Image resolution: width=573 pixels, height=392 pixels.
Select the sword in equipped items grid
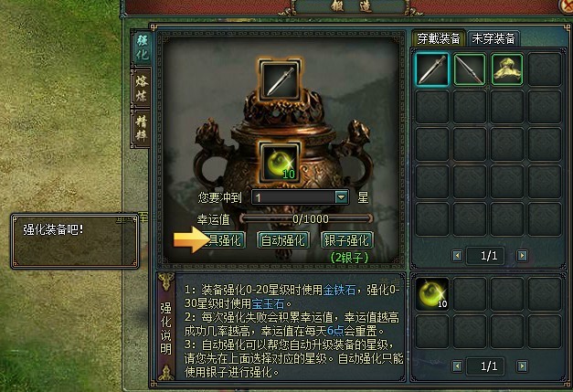point(432,69)
